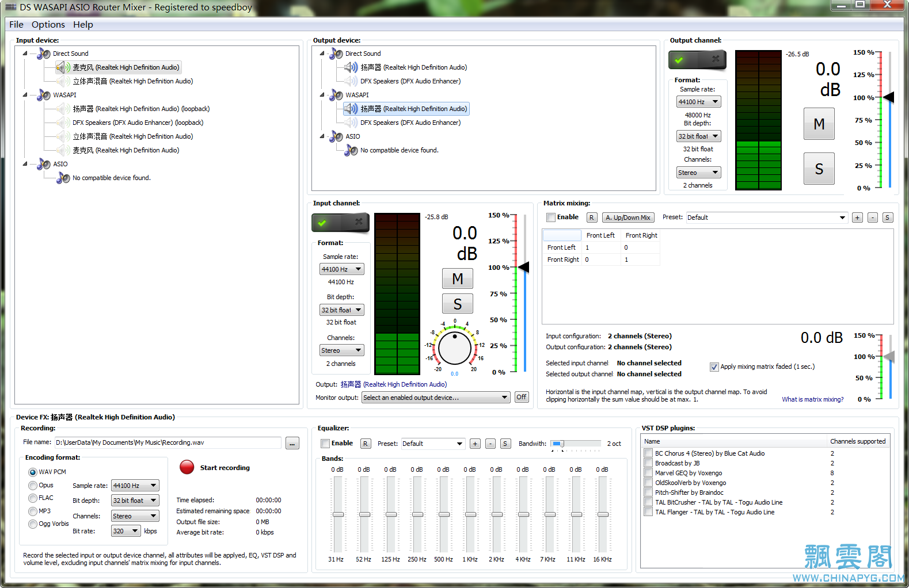Open output channel Channels Stereo dropdown
Screen dimensions: 909x588
(x=699, y=173)
